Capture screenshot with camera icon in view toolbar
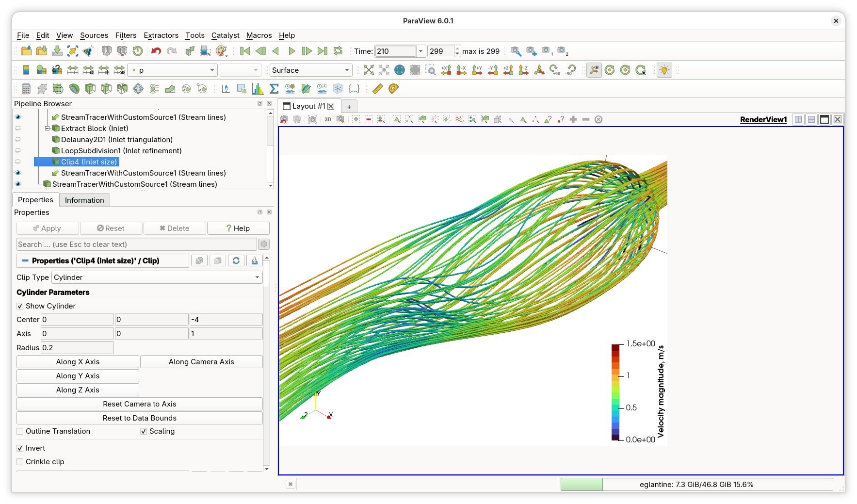 click(x=312, y=119)
